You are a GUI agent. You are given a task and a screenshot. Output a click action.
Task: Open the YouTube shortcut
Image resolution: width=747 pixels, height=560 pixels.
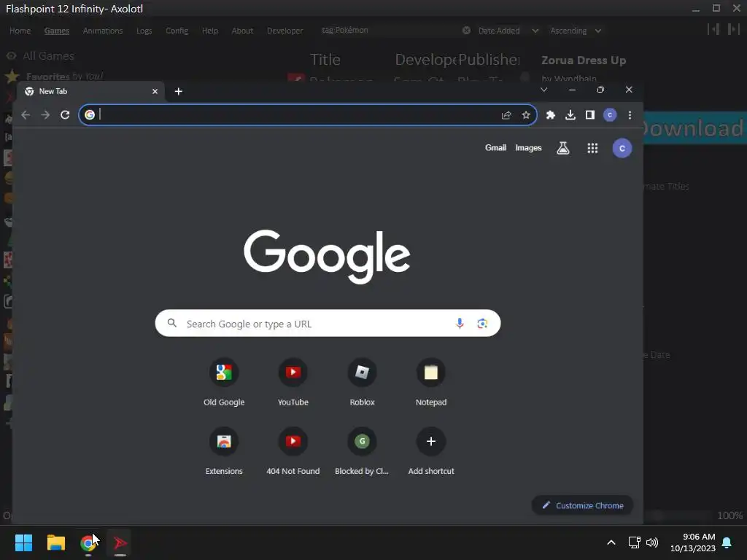coord(293,382)
